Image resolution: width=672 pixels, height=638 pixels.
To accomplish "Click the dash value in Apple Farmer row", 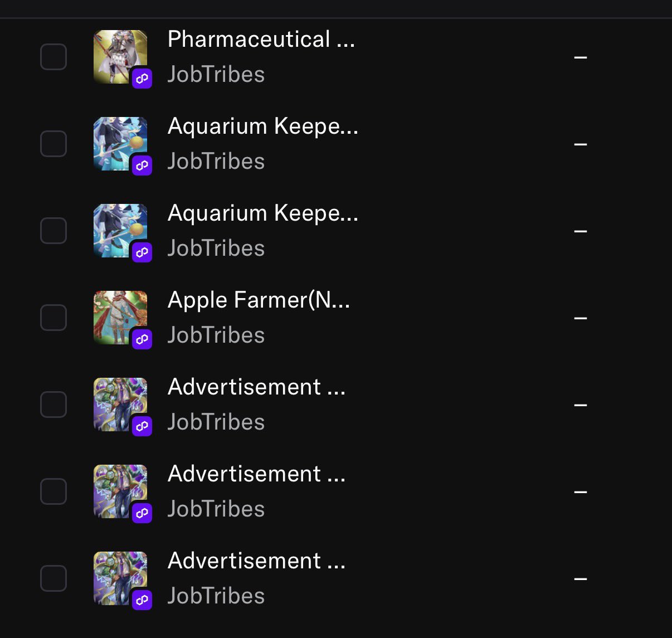I will coord(580,318).
